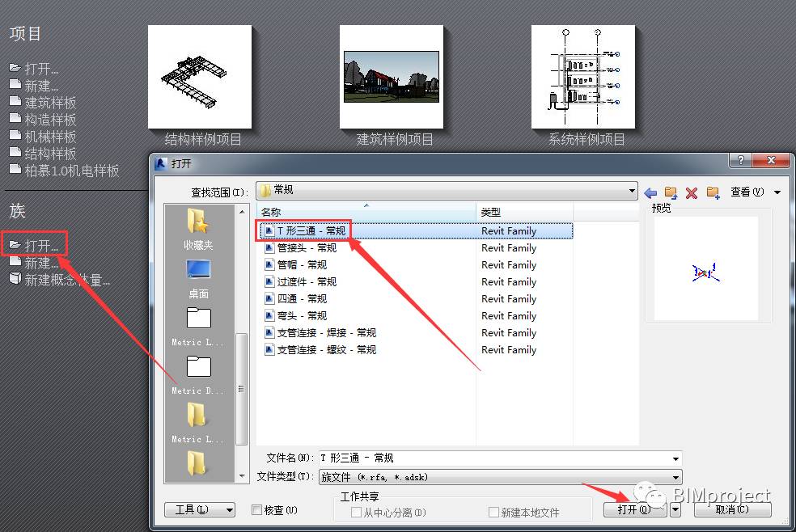Click the dialog help question mark icon
Viewport: 796px width, 532px height.
(x=741, y=160)
